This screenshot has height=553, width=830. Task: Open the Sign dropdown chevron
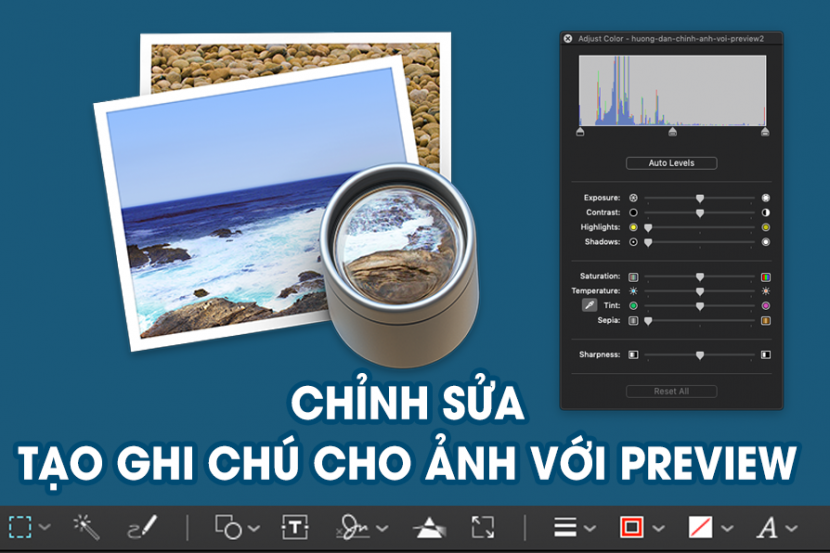coord(382,528)
